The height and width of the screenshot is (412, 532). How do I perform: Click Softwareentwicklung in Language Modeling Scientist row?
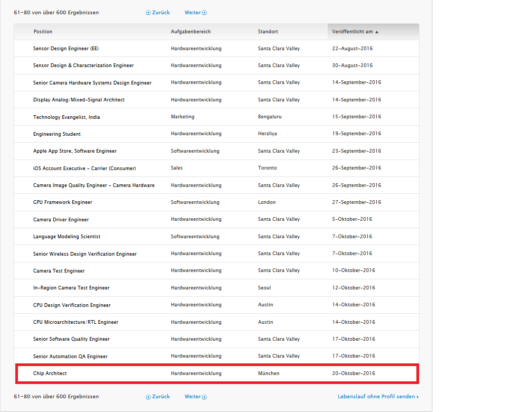point(195,237)
